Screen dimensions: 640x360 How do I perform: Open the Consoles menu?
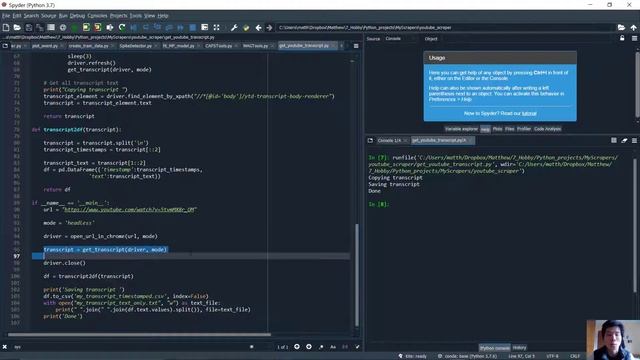[98, 16]
